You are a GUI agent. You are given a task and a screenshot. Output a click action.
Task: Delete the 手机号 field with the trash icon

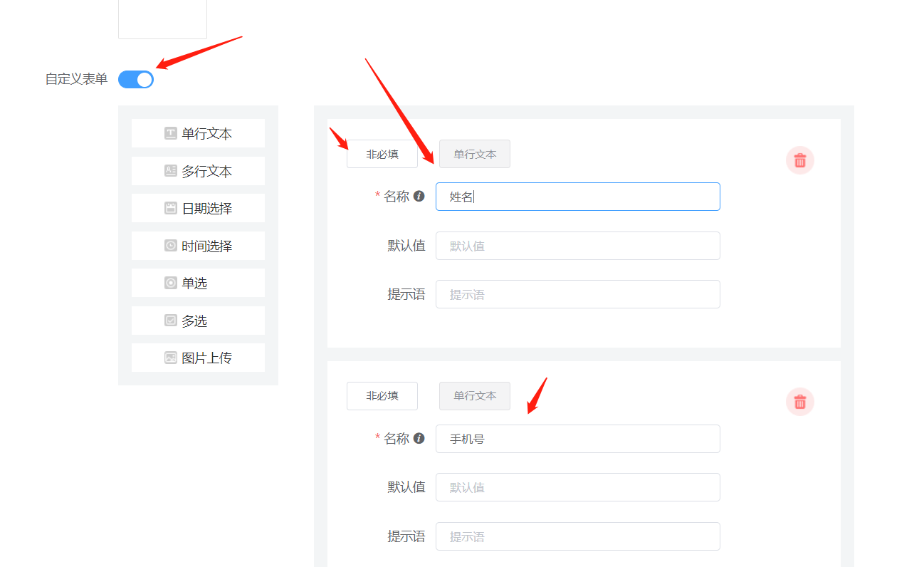tap(800, 402)
